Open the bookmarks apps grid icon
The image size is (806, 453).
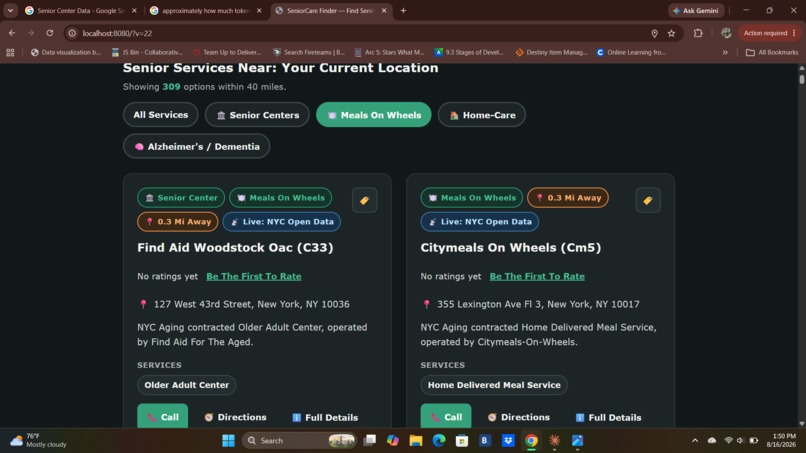(x=10, y=52)
